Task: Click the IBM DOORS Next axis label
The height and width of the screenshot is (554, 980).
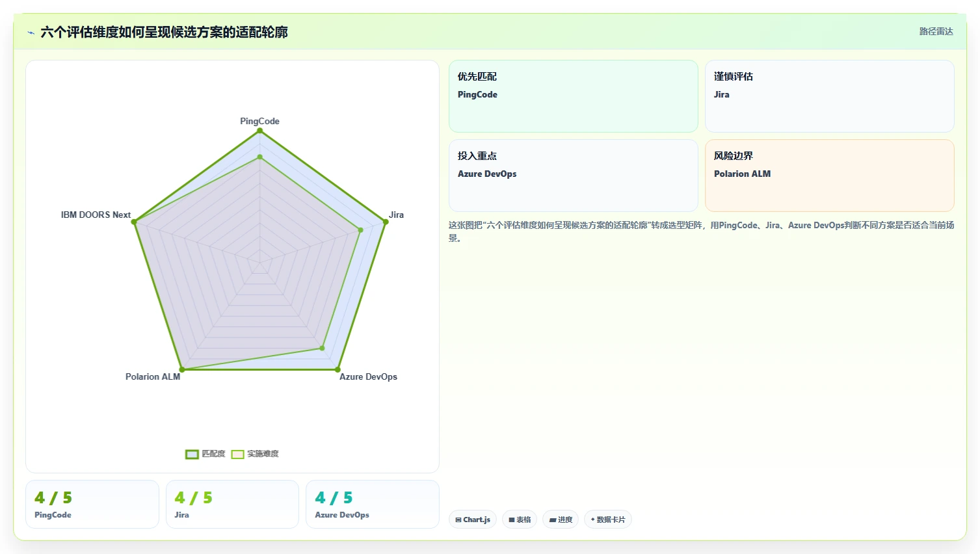Action: coord(96,215)
